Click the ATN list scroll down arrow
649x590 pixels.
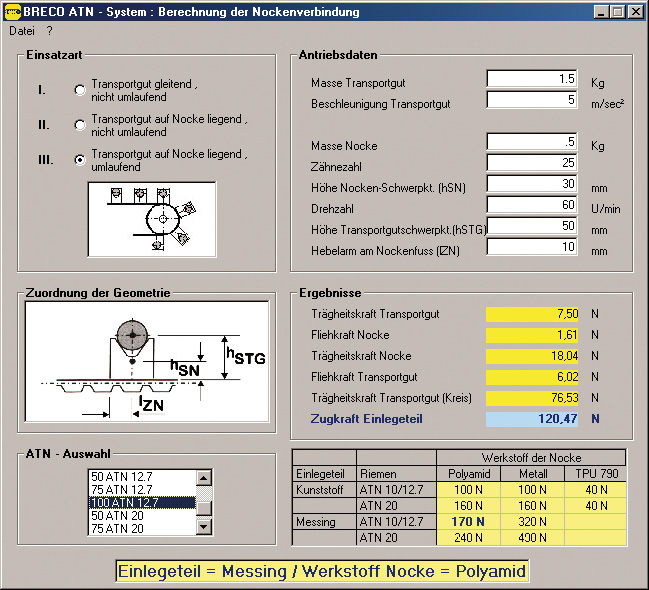click(204, 527)
